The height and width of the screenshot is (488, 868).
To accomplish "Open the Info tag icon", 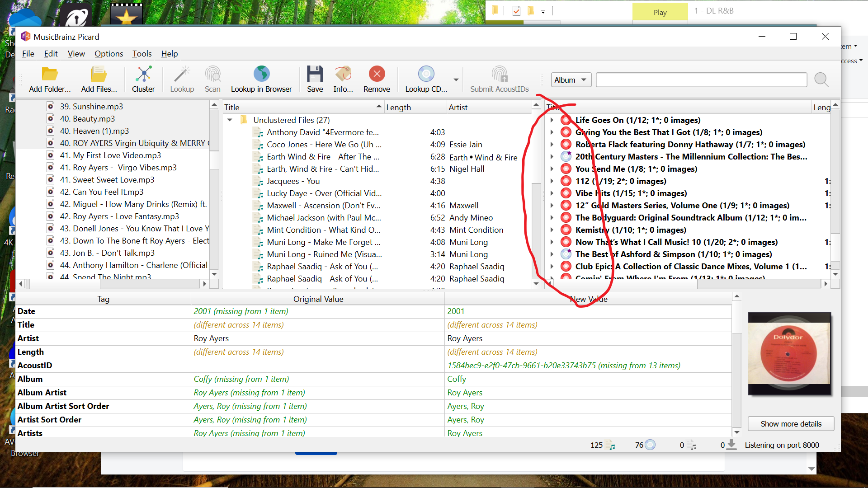I will tap(343, 74).
